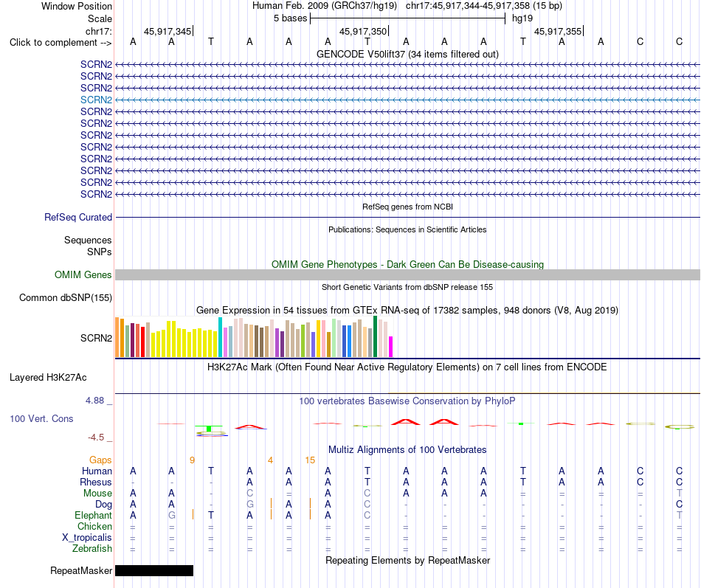
Task: Click the 'SNPs' track label
Action: 100,252
